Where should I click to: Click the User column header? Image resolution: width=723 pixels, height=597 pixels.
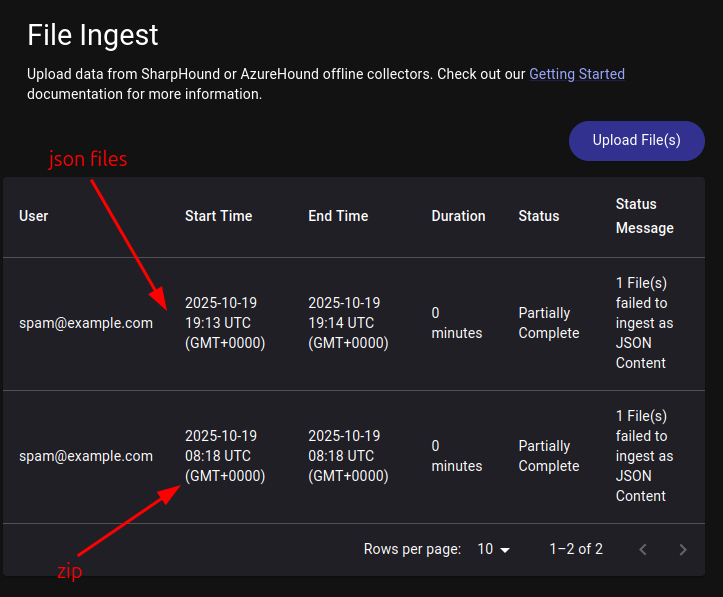click(34, 216)
